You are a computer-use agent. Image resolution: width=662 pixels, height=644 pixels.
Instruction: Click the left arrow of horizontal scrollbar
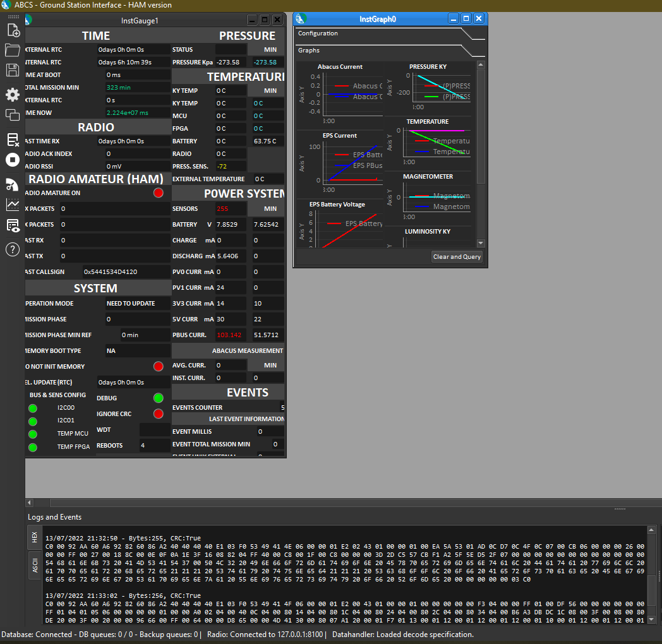click(29, 503)
